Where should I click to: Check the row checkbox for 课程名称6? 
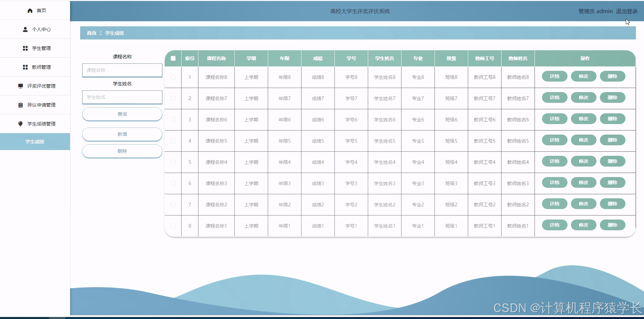coord(173,120)
